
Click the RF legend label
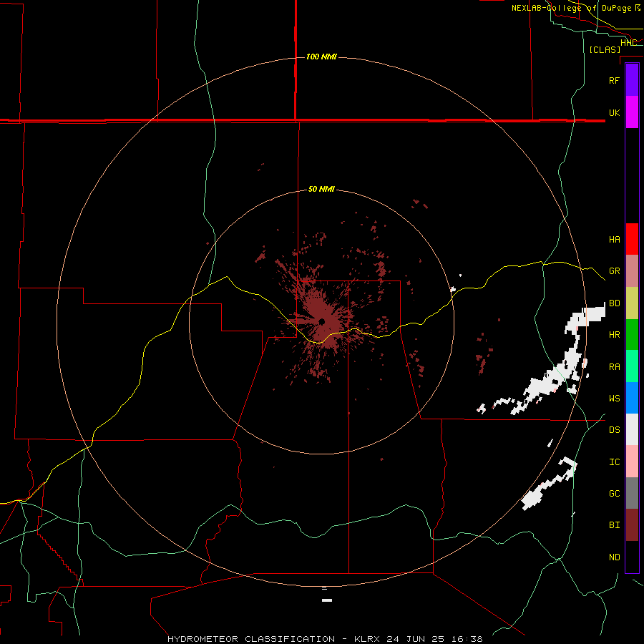coord(614,80)
